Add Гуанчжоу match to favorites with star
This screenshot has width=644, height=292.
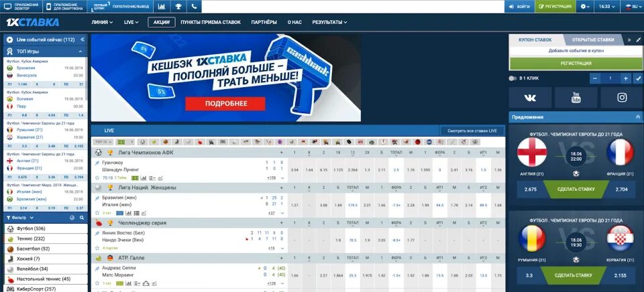point(97,178)
